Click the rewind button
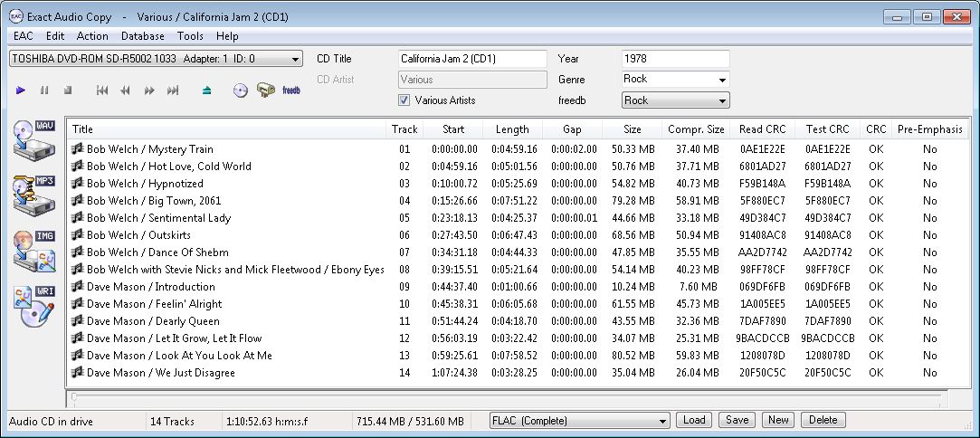Image resolution: width=980 pixels, height=438 pixels. pyautogui.click(x=125, y=90)
